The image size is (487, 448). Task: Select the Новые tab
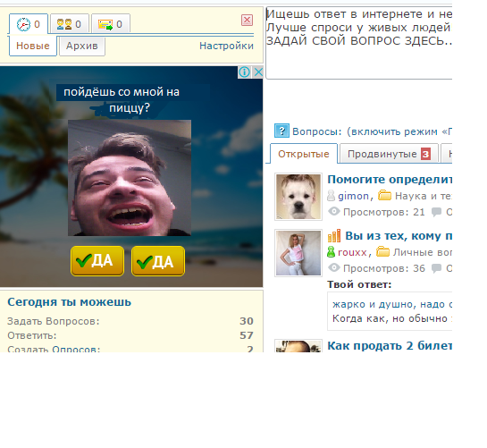click(x=33, y=46)
